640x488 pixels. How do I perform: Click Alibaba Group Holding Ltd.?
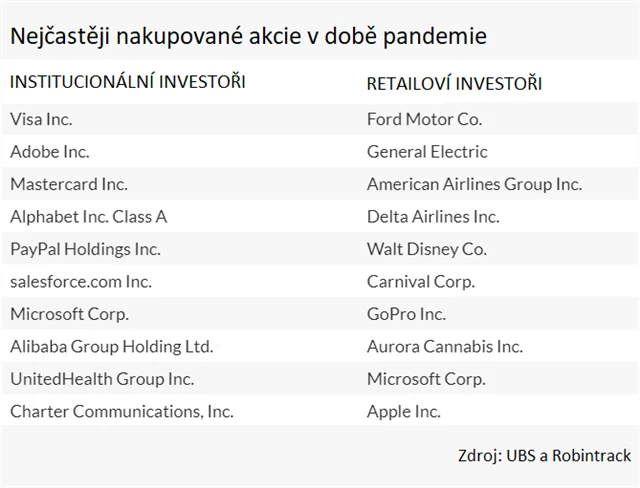click(112, 346)
